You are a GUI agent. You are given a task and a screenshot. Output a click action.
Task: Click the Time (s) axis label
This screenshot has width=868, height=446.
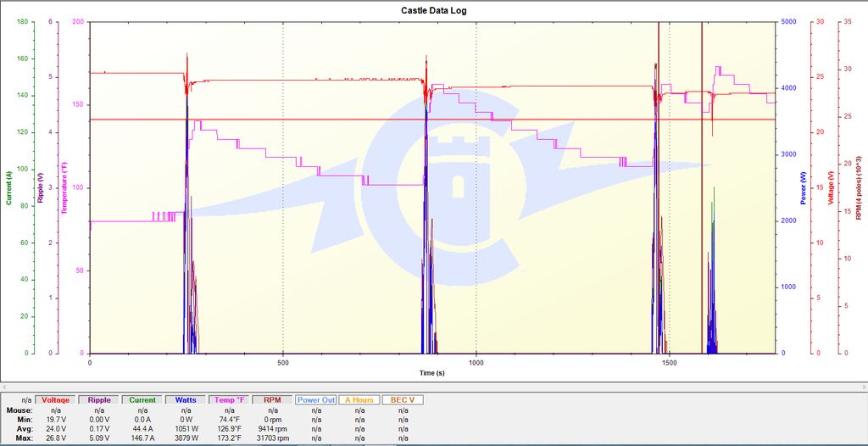tap(433, 372)
